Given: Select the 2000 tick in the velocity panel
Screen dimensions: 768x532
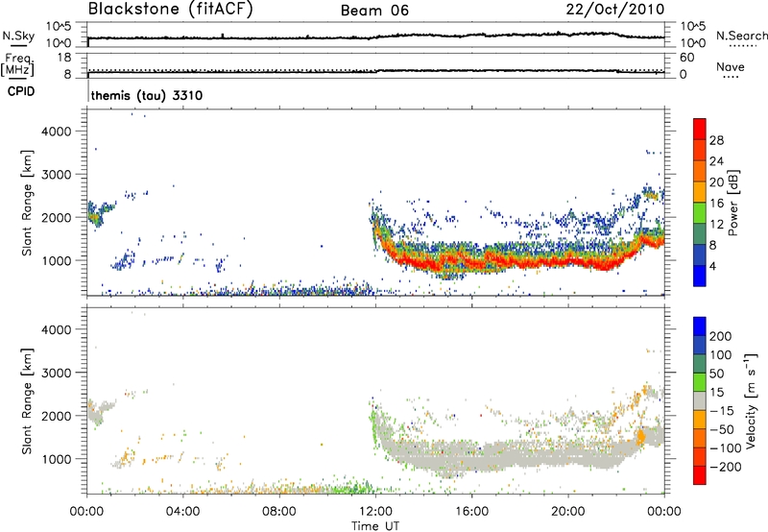Looking at the screenshot, I should tap(57, 416).
